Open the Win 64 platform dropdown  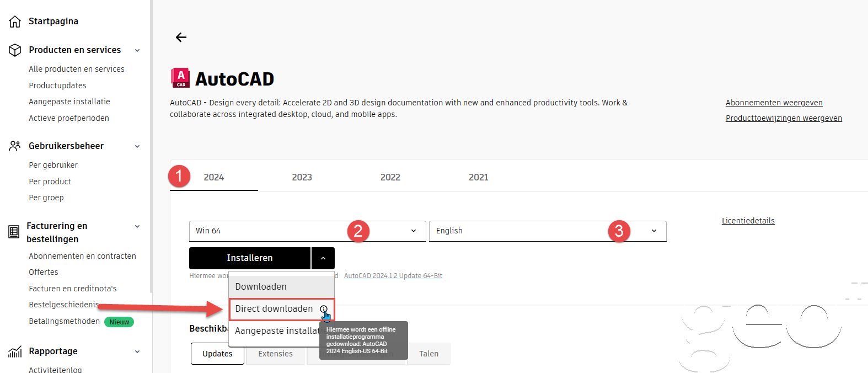308,231
